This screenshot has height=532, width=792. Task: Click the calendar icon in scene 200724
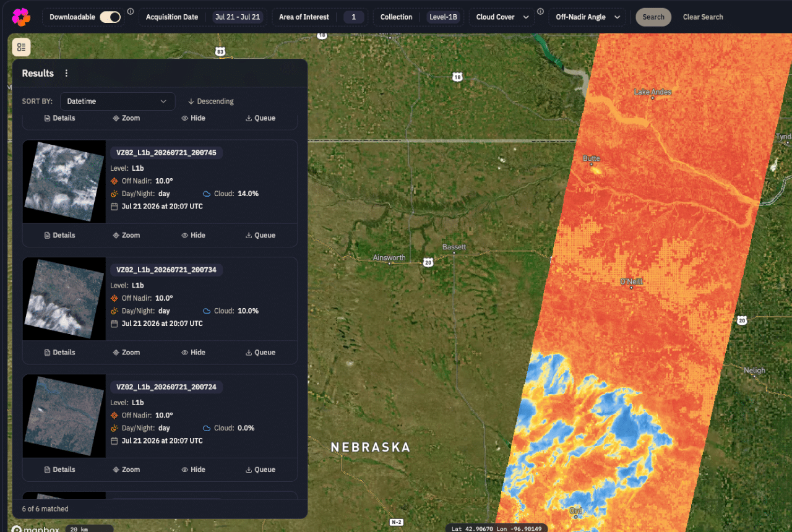tap(114, 441)
